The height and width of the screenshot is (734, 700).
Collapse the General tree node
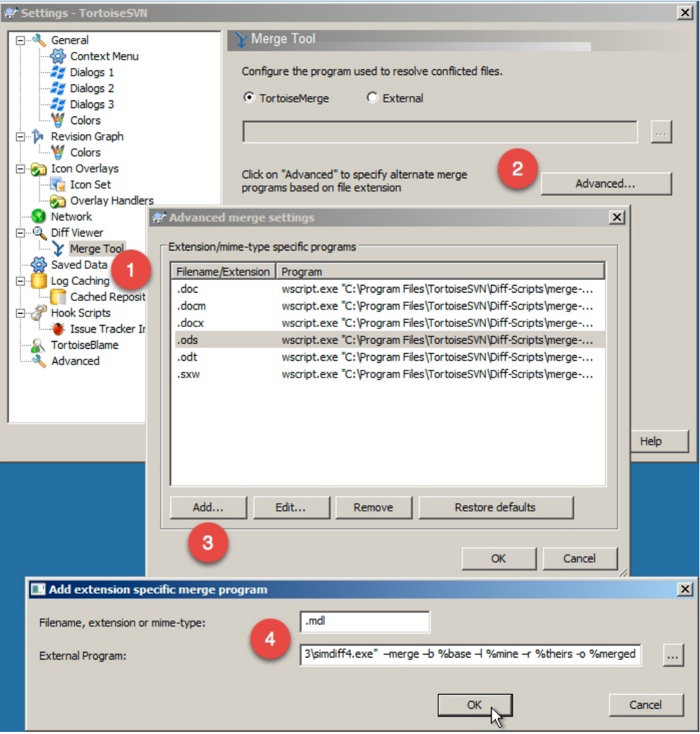point(20,40)
